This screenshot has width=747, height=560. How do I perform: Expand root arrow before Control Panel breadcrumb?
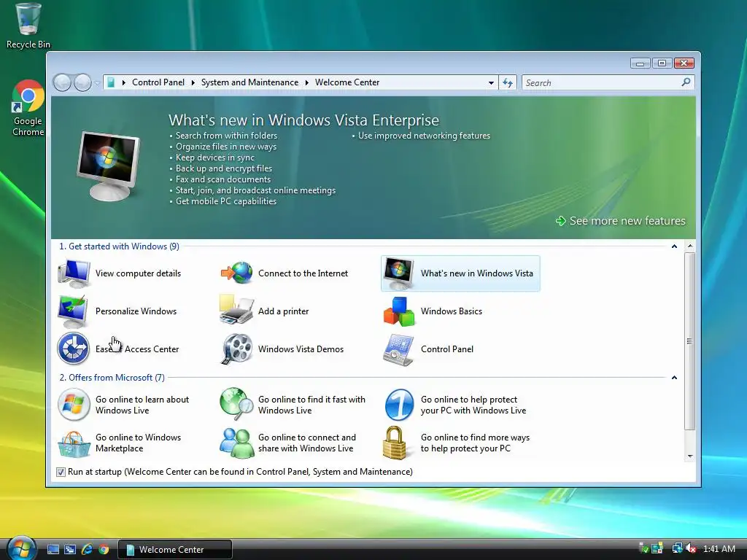(x=124, y=83)
